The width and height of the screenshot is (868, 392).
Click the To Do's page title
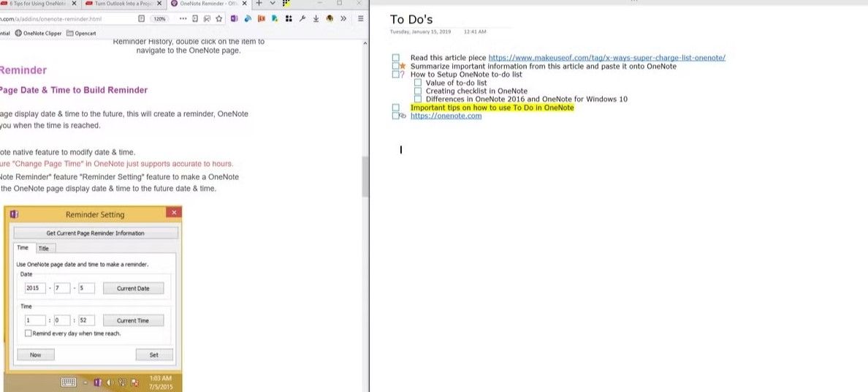[411, 20]
